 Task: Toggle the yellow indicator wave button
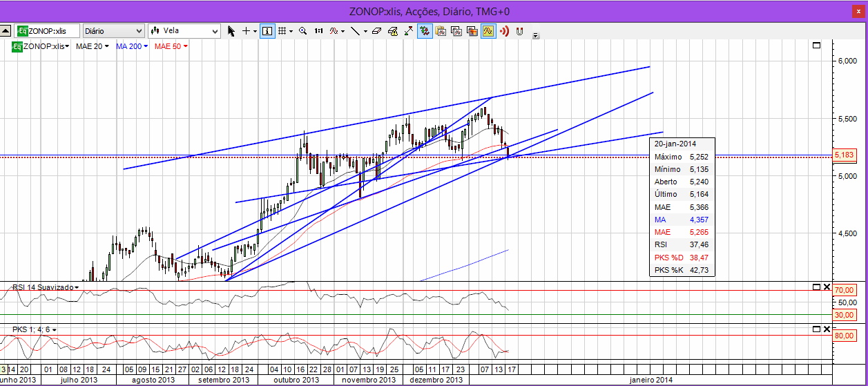click(488, 31)
